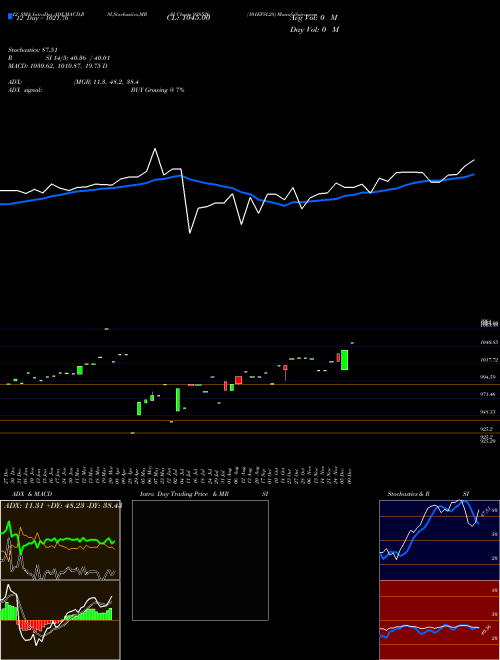Open the ADX indicator chart thumbnail
500x660 pixels.
60,540
